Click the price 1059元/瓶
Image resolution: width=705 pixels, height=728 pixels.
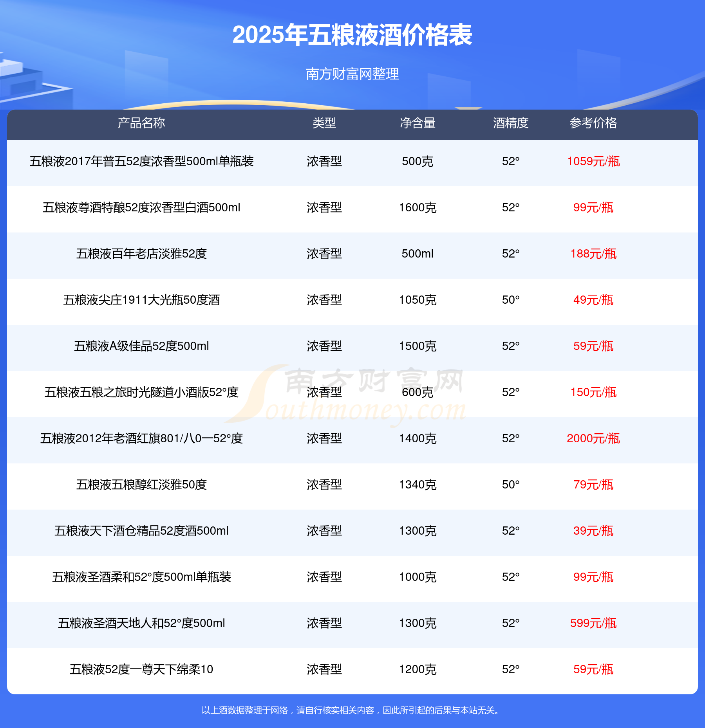point(593,161)
